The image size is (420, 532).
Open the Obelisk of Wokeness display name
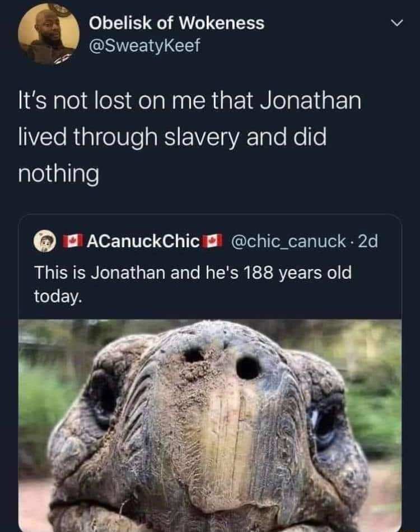pos(176,23)
